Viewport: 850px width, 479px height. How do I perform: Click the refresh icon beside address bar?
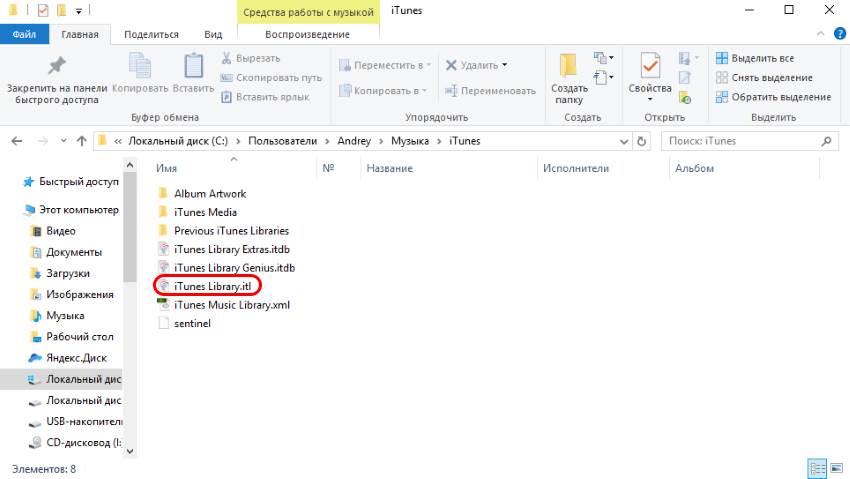[643, 141]
